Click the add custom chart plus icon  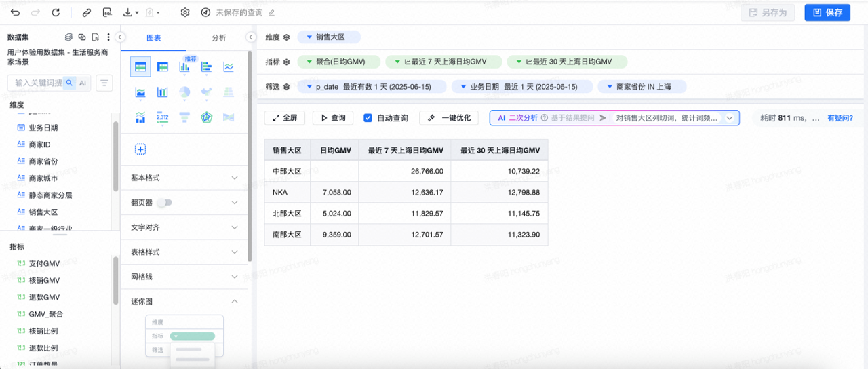pyautogui.click(x=141, y=149)
